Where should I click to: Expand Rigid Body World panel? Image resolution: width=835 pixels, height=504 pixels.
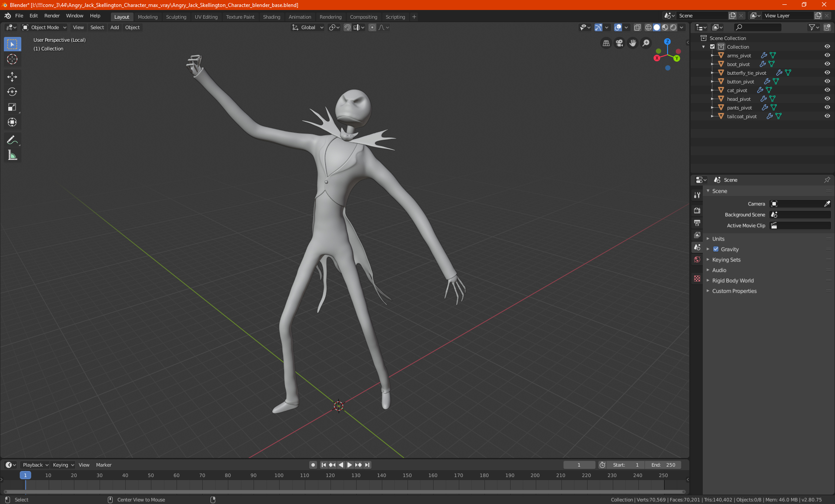733,280
